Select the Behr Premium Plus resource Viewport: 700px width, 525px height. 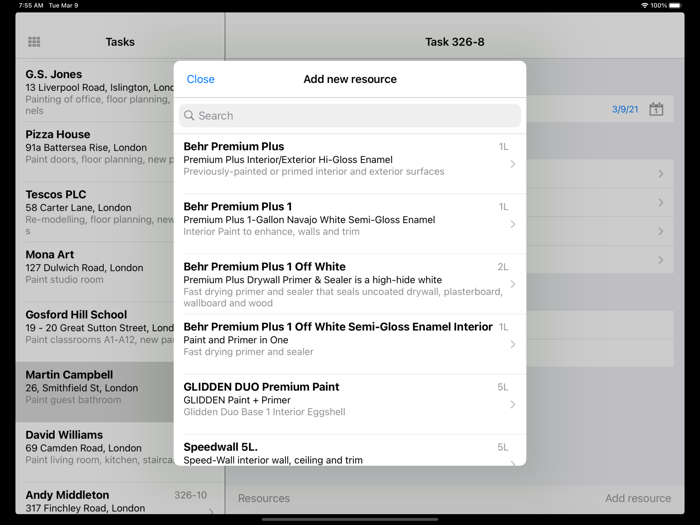coord(350,163)
